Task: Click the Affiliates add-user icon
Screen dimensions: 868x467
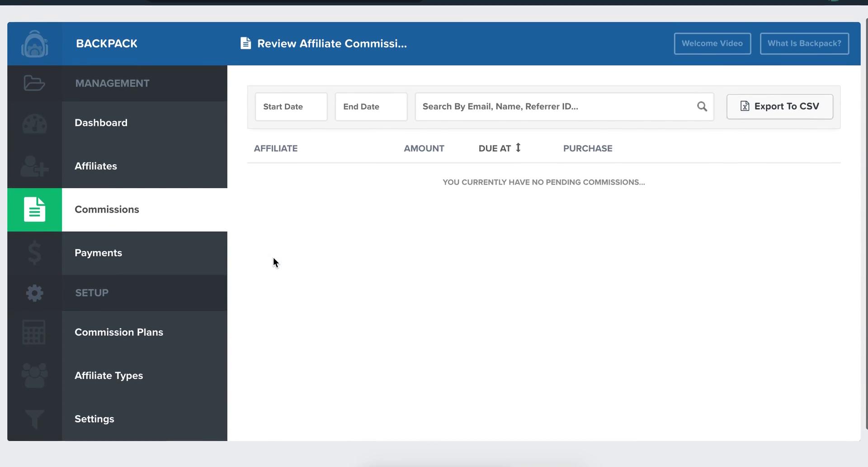Action: 34,167
